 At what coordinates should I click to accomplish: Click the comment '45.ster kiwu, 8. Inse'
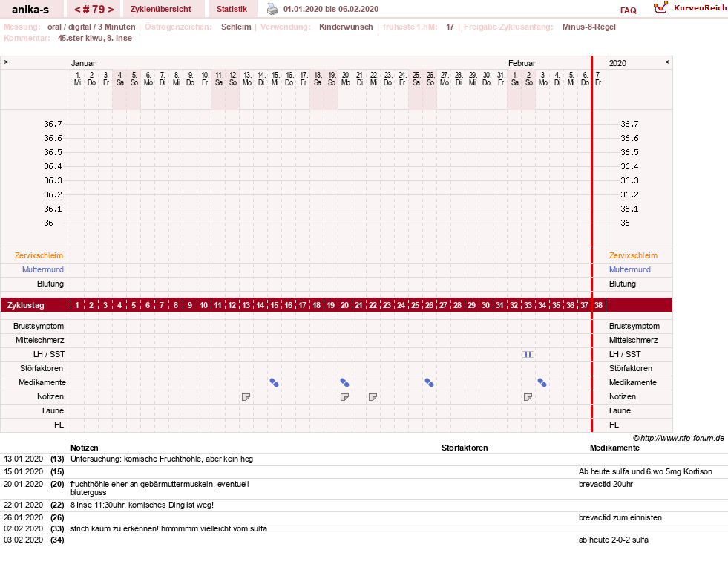pos(95,38)
